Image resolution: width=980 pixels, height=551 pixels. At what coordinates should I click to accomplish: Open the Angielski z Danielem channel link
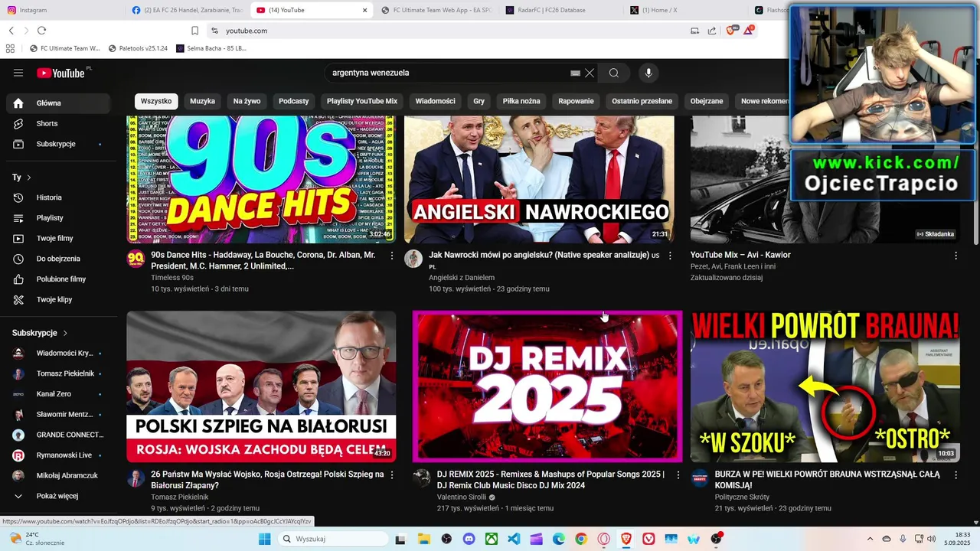(462, 278)
